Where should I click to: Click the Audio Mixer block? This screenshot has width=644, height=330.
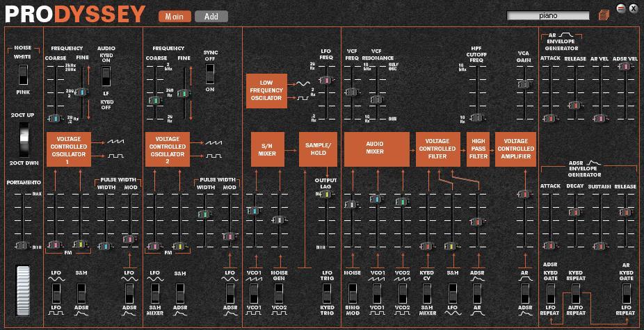pyautogui.click(x=376, y=149)
